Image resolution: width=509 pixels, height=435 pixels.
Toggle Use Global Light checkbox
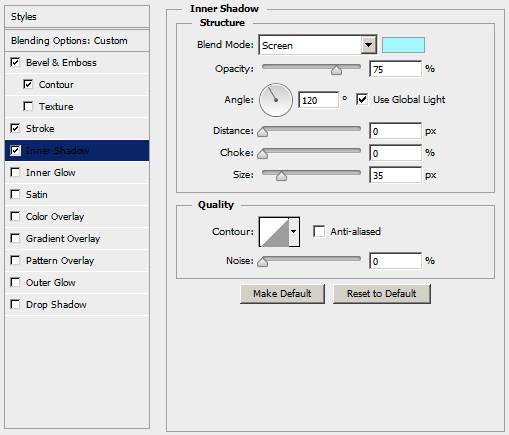click(362, 99)
